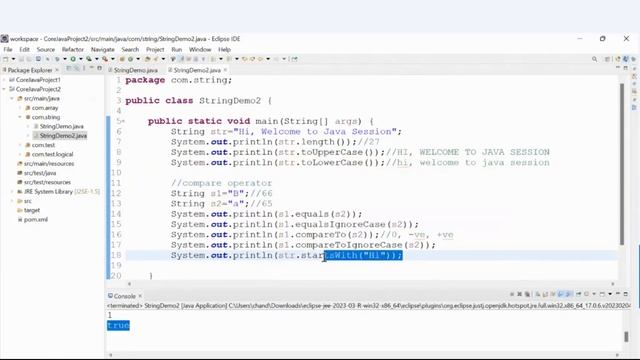Open the Source menu
Screen dimensions: 640x360
pyautogui.click(x=46, y=49)
